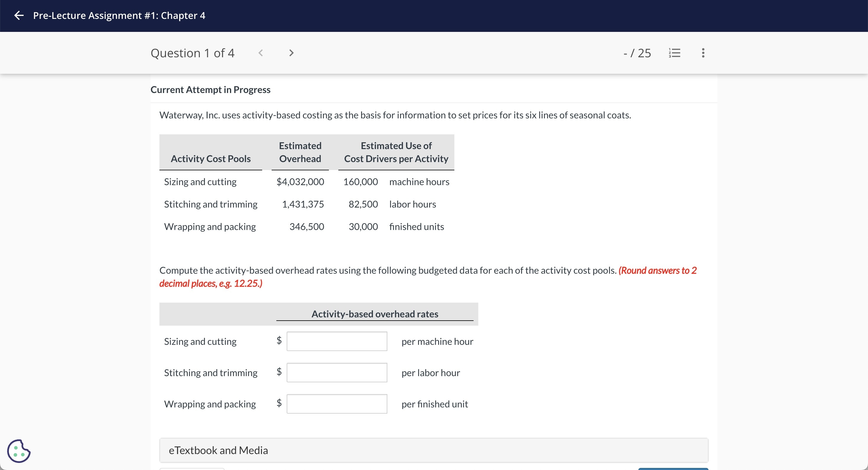Click the 'Pre-Lecture Assignment #1: Chapter 4' title
868x470 pixels.
pyautogui.click(x=119, y=15)
